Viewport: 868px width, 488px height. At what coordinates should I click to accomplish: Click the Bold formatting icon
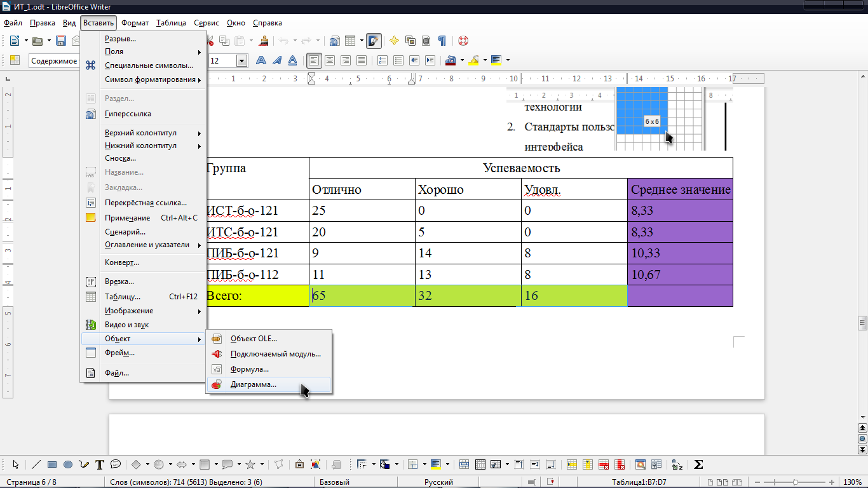[x=261, y=60]
